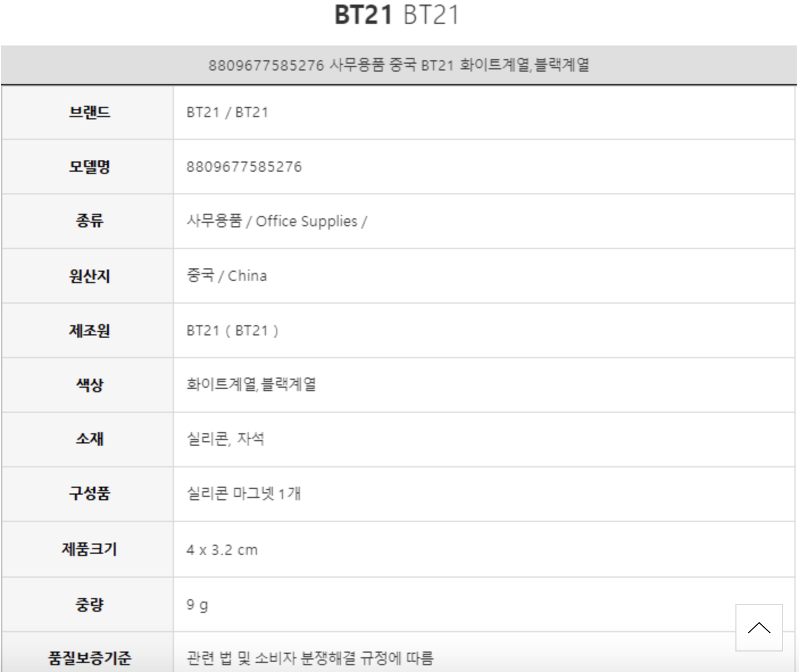The image size is (799, 672).
Task: Select the 화이트계열,블랙계열 color value cell
Action: 251,385
